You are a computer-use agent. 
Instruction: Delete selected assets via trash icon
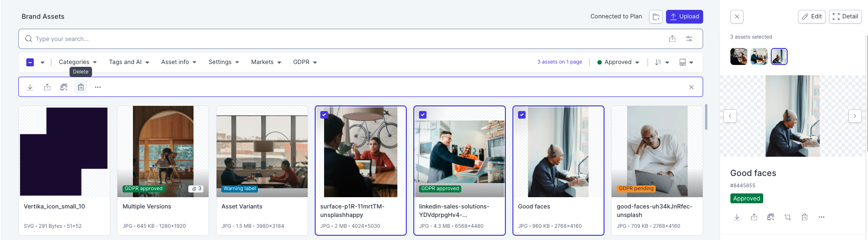click(x=81, y=87)
